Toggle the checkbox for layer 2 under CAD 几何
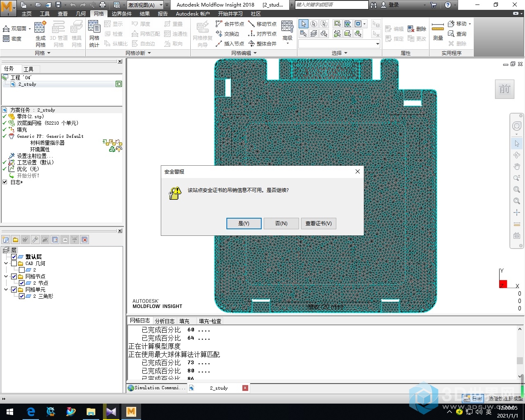The width and height of the screenshot is (525, 420). click(x=22, y=270)
